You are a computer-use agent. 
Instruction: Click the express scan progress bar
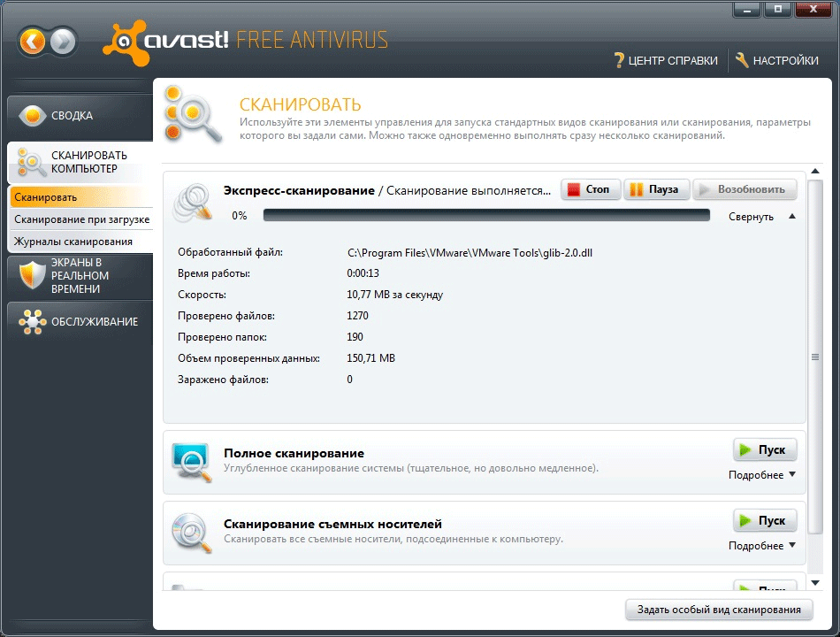(x=486, y=215)
